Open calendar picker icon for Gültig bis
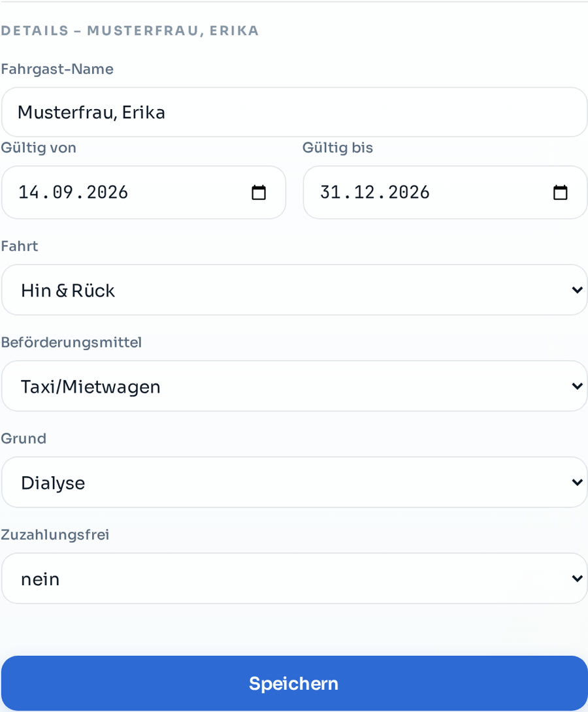Viewport: 588px width, 712px height. point(561,193)
